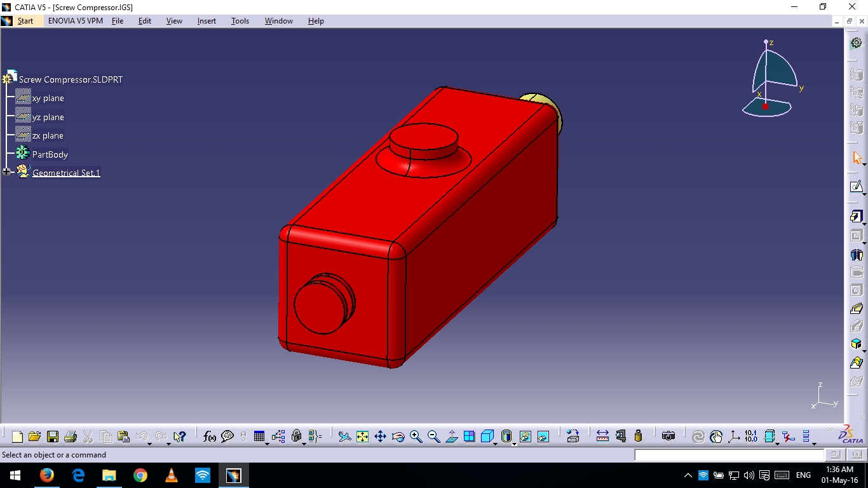Open the Redo history dropdown arrow
868x488 pixels.
click(168, 443)
